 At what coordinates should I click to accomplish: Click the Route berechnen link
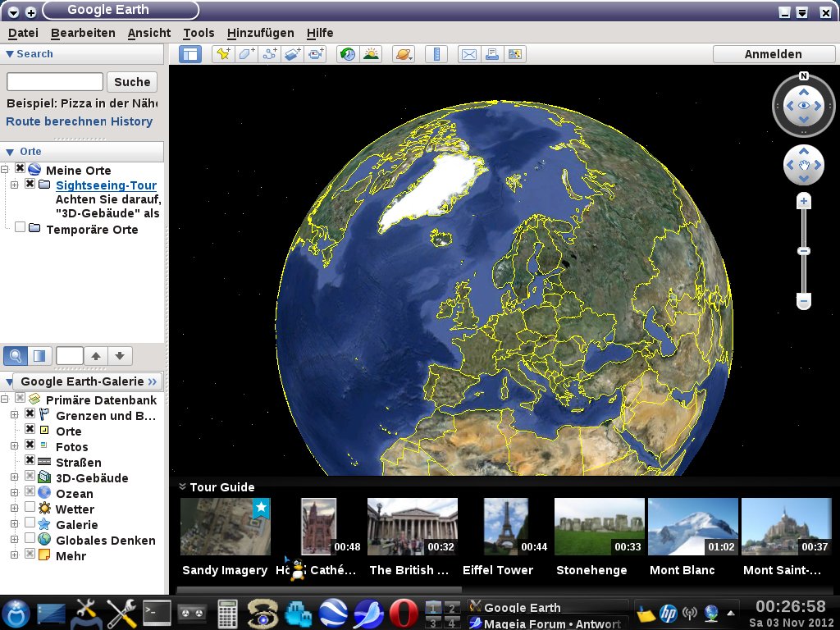point(57,121)
